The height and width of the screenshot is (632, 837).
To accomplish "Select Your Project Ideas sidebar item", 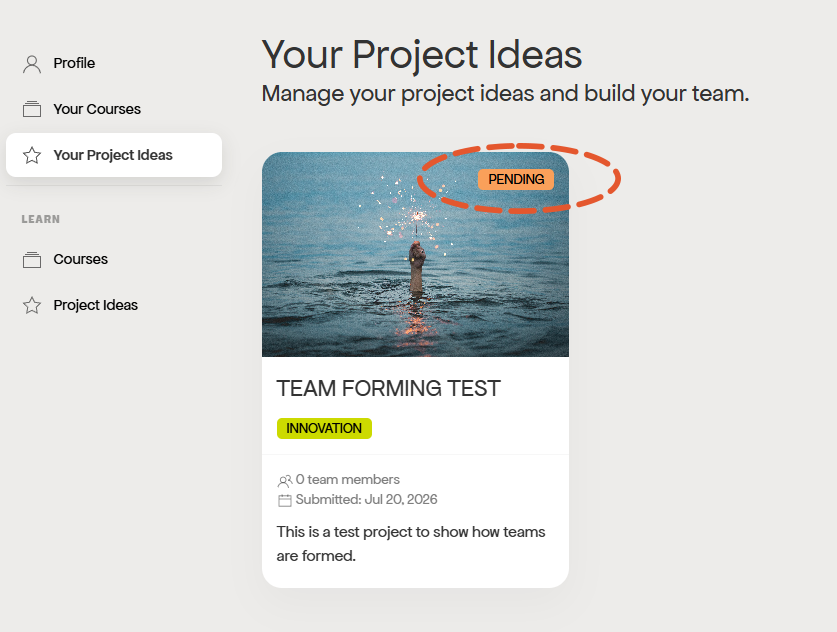I will tap(114, 155).
